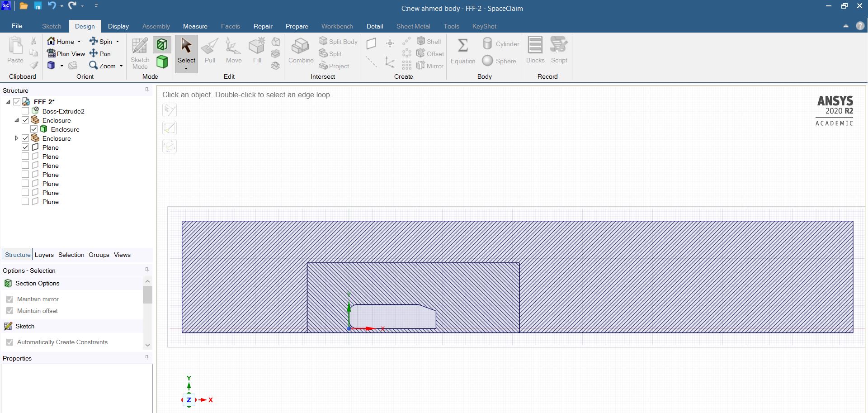Activate the Blocks recording tool
The image size is (868, 413).
[x=535, y=50]
